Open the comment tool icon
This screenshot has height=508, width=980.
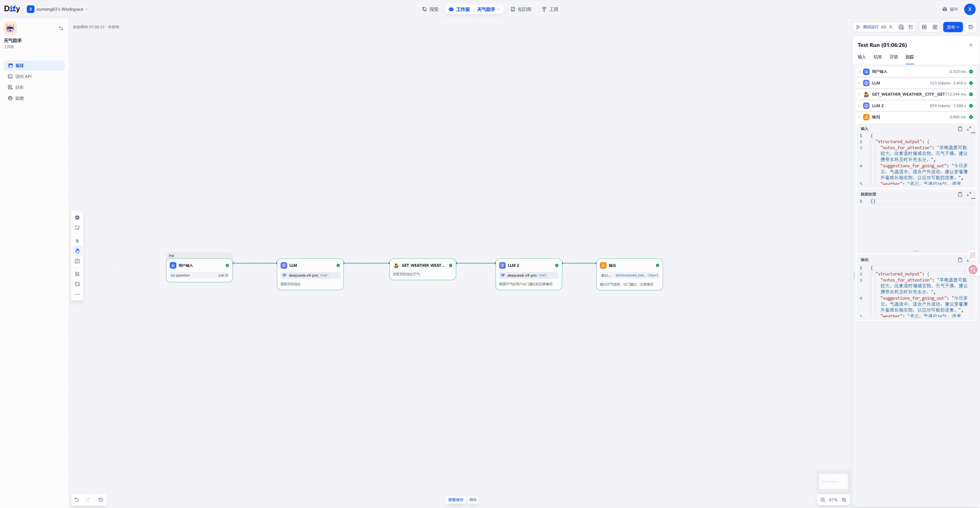coord(77,261)
